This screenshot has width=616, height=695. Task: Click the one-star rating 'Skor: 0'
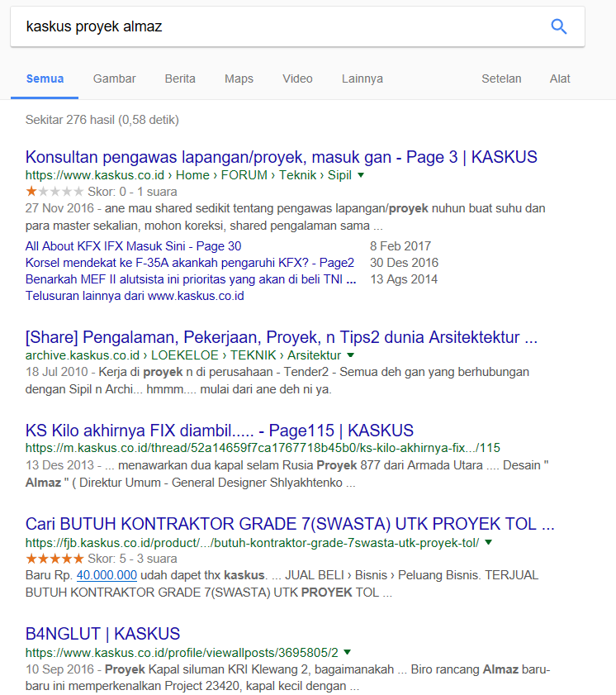102,192
